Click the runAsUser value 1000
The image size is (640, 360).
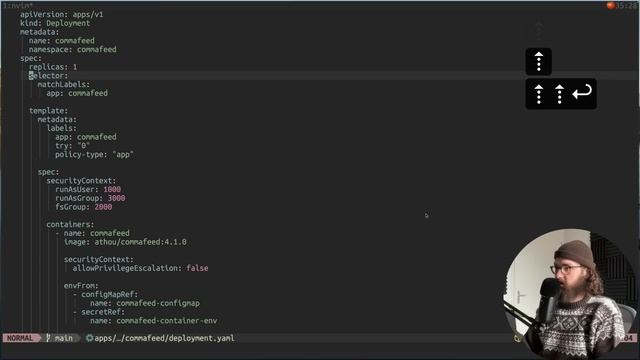coord(112,189)
